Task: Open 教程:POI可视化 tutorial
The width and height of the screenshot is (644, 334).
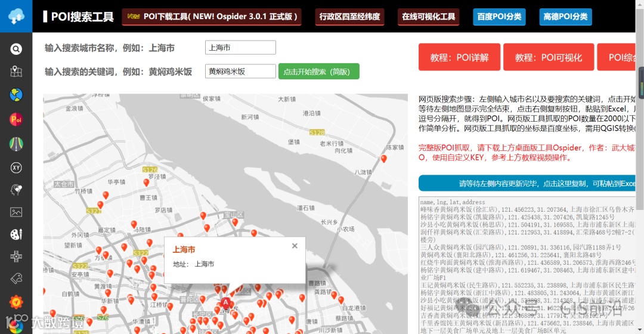Action: [x=549, y=57]
